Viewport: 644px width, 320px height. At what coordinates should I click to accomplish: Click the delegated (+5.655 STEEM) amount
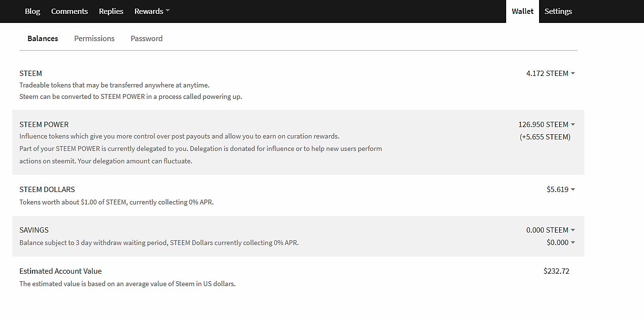pyautogui.click(x=545, y=137)
